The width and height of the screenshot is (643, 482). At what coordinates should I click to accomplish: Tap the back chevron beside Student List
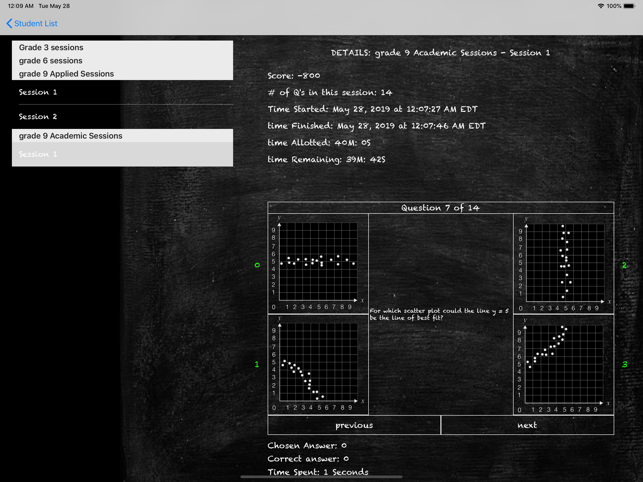pyautogui.click(x=9, y=23)
